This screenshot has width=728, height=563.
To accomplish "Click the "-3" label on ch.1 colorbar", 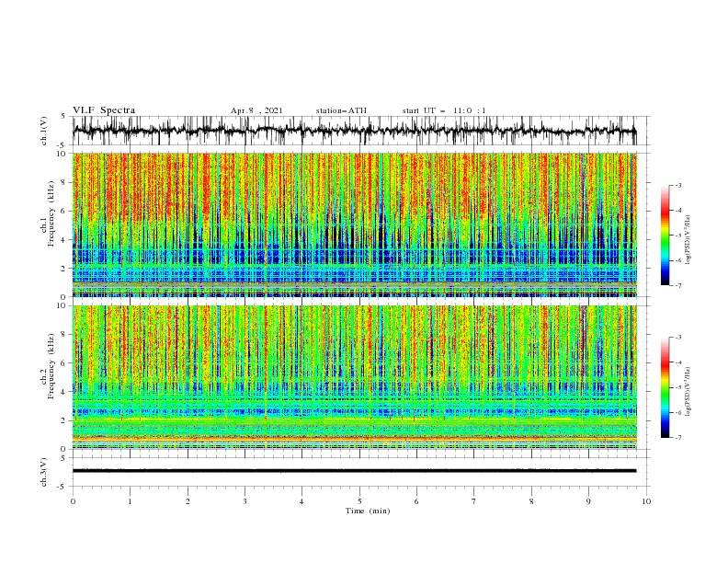I will (678, 185).
